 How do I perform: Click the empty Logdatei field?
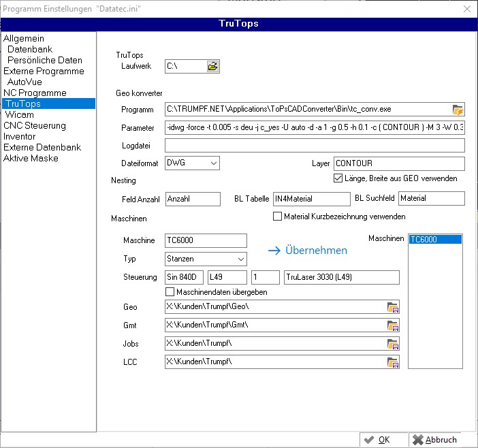315,146
